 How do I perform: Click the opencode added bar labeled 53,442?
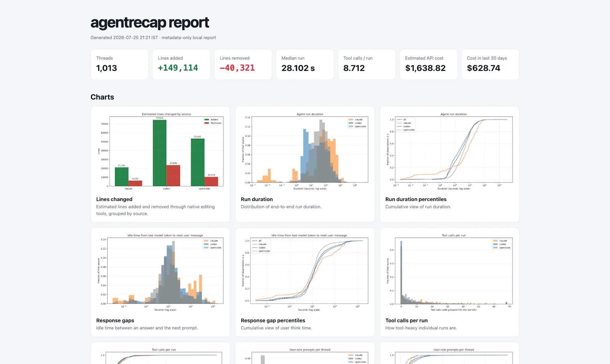click(x=197, y=162)
